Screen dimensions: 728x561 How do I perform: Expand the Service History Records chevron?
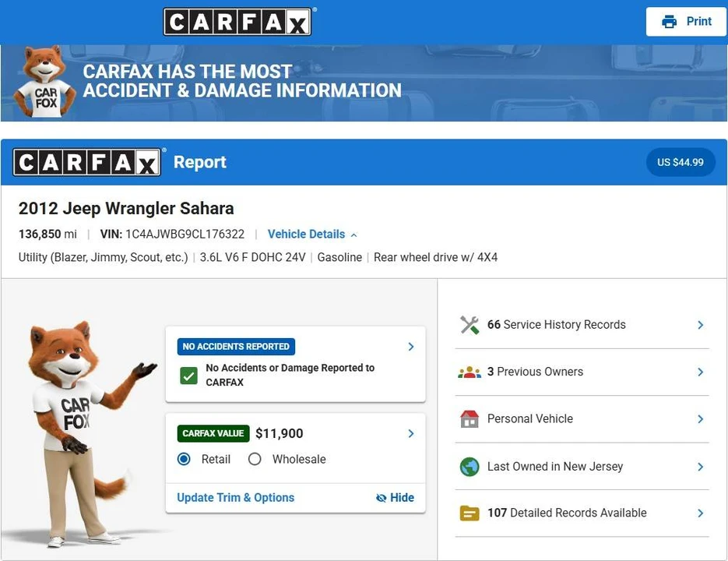point(701,325)
